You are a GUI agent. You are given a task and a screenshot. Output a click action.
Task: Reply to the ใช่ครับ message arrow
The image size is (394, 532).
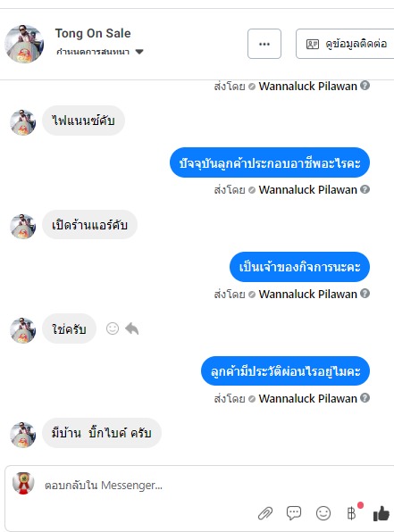tap(132, 328)
